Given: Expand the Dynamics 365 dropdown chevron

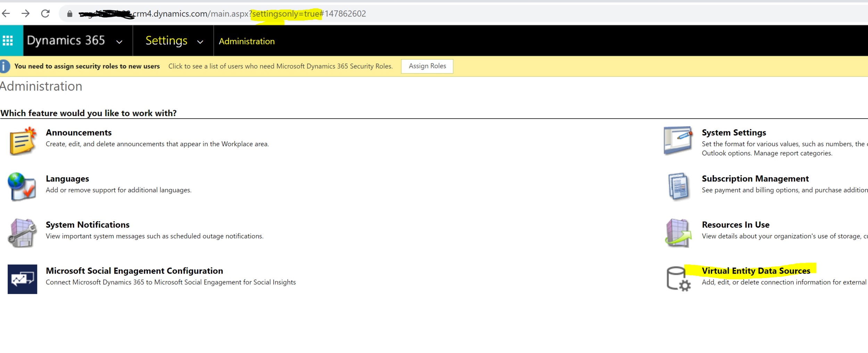Looking at the screenshot, I should (x=119, y=42).
